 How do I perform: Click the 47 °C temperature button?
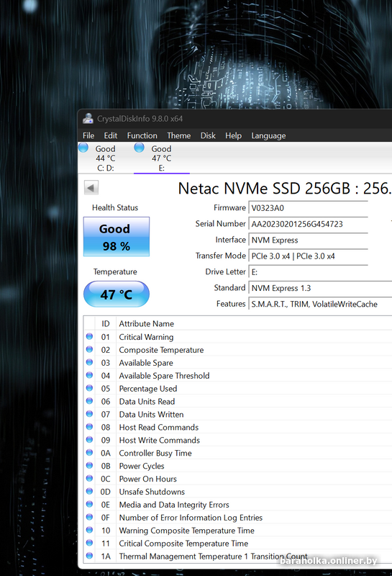117,294
